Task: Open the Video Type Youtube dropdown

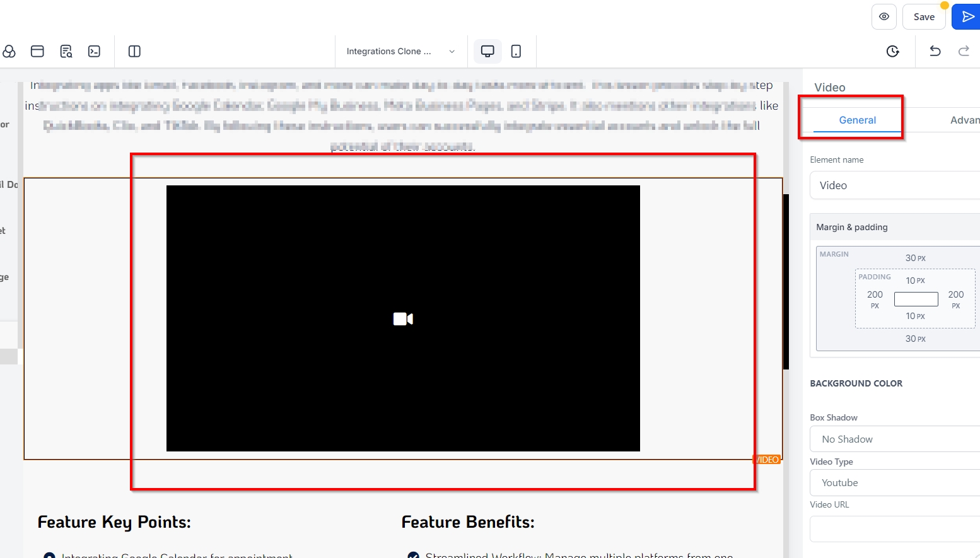Action: 894,483
